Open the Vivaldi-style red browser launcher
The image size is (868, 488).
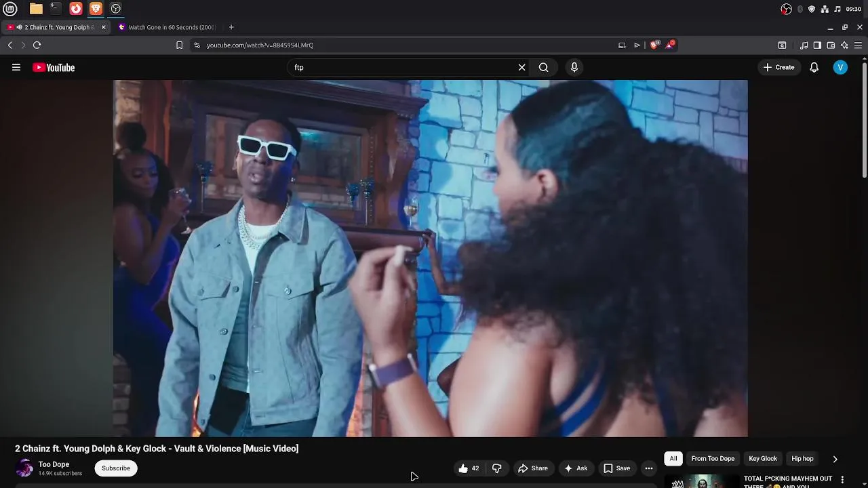[76, 9]
